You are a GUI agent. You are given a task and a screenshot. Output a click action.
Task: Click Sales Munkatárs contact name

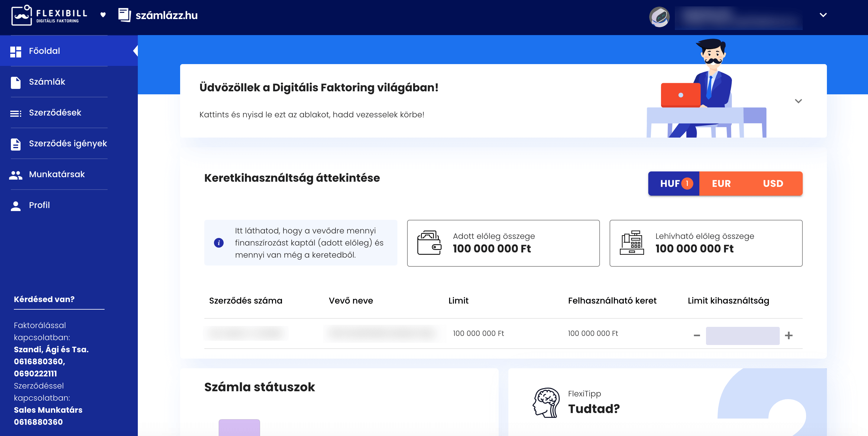(48, 410)
